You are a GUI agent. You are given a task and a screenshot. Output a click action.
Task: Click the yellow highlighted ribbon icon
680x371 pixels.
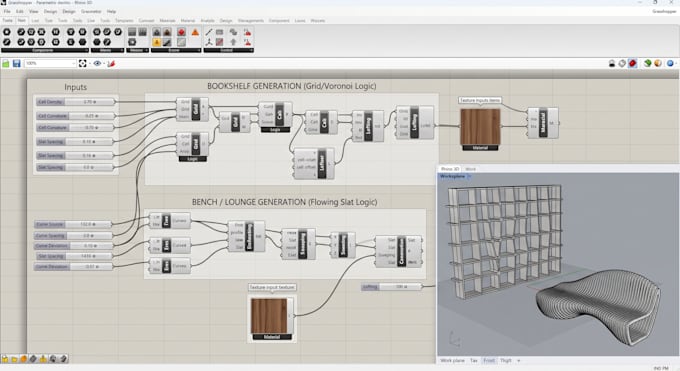(x=157, y=42)
